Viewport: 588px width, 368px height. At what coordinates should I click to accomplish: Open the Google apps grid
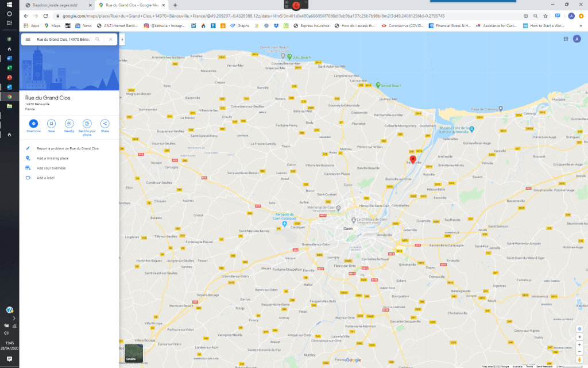(x=566, y=39)
